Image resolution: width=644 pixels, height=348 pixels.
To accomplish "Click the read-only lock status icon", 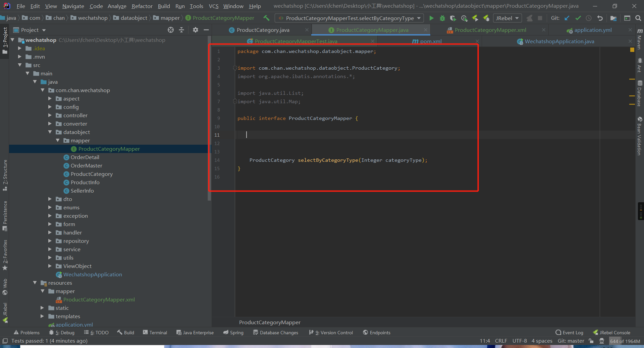I will 591,341.
